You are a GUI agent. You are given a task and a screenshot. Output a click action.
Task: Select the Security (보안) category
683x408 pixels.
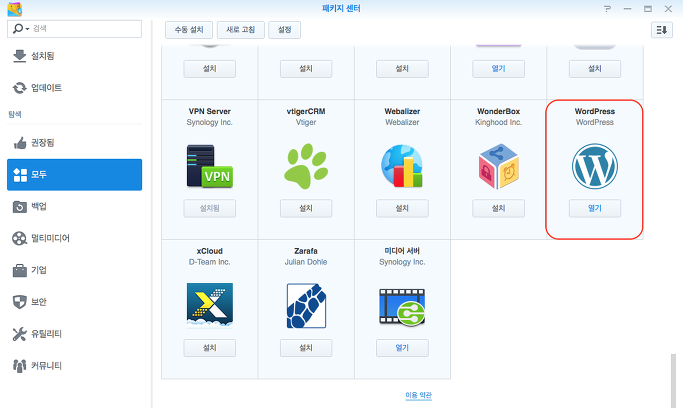click(x=74, y=302)
